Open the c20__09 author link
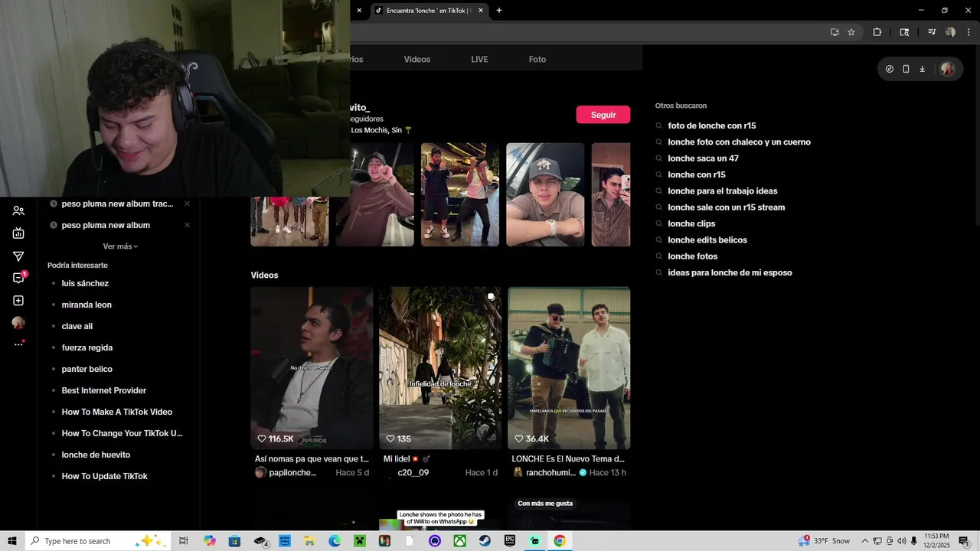The width and height of the screenshot is (980, 551). point(413,473)
